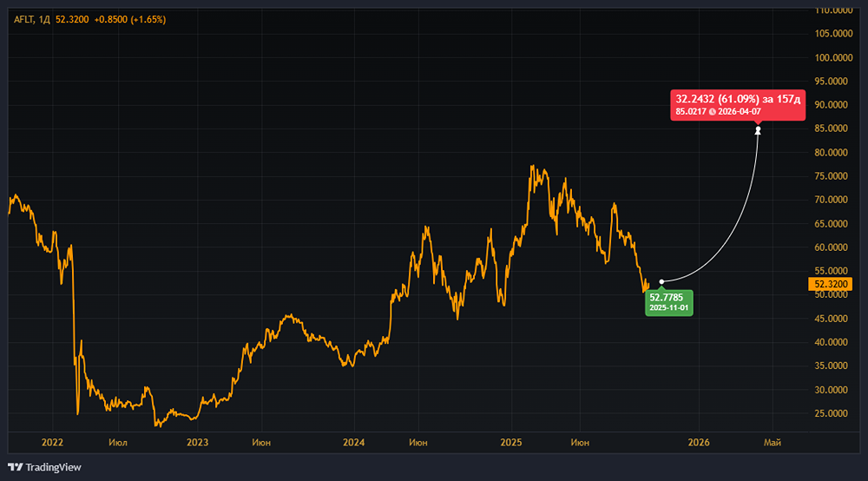This screenshot has height=481, width=868.
Task: Click the 2023 label on time axis
Action: coord(198,442)
